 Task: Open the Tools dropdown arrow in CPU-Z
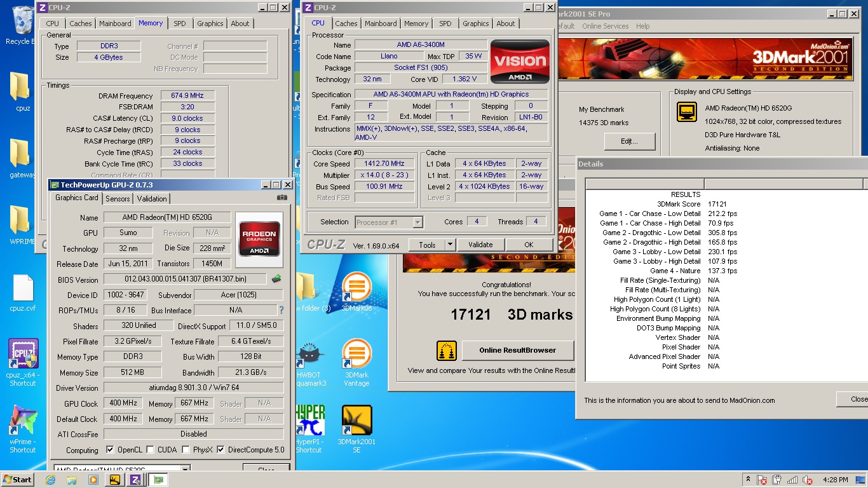(450, 245)
